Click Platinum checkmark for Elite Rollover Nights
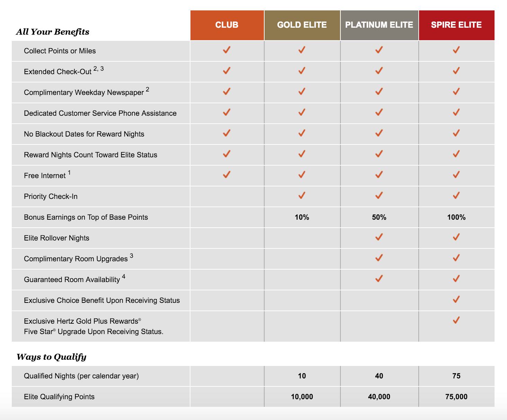 coord(379,237)
